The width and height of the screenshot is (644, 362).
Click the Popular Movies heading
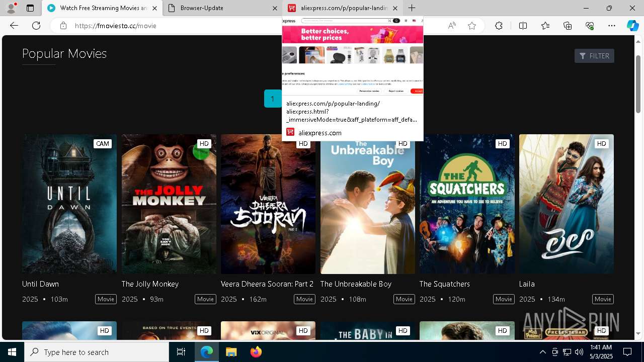64,53
